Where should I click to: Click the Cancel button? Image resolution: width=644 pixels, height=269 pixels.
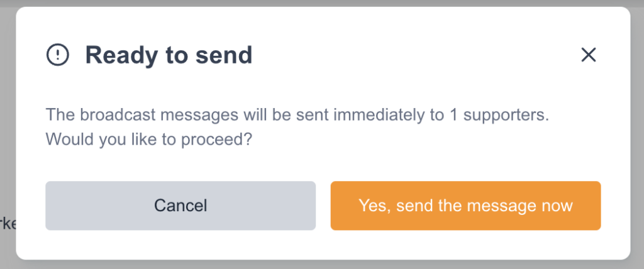click(x=180, y=206)
